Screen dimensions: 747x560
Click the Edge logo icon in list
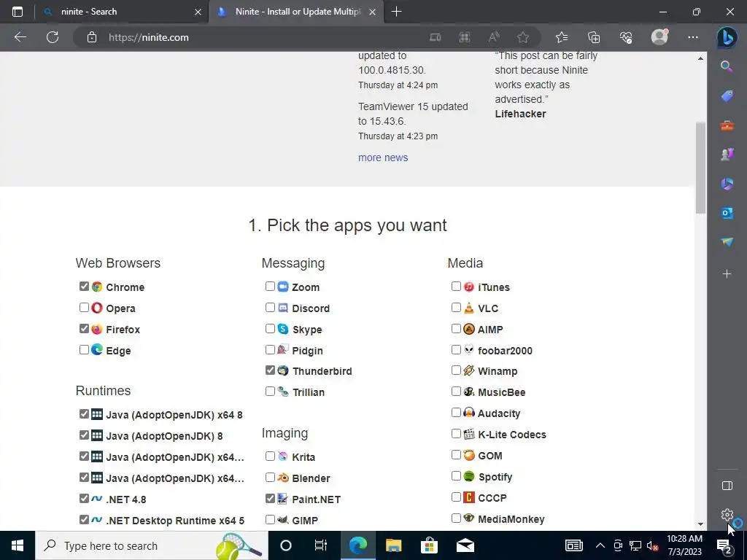[x=97, y=349]
